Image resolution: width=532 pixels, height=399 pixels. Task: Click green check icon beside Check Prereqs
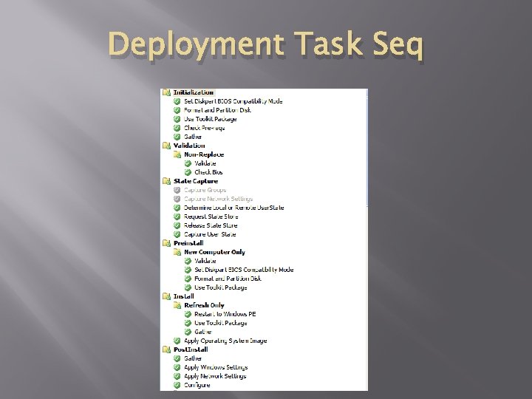click(x=177, y=128)
